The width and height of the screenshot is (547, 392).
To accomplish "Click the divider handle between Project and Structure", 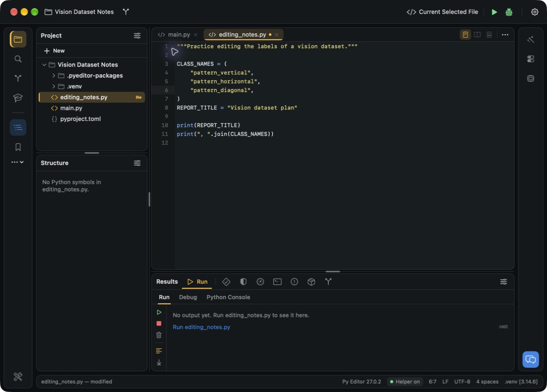I will point(92,153).
